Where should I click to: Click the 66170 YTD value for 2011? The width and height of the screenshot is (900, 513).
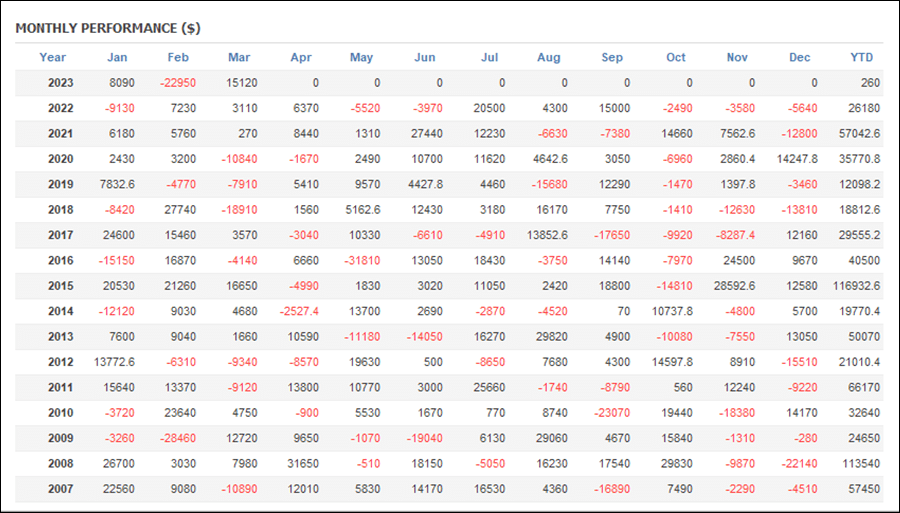[864, 387]
